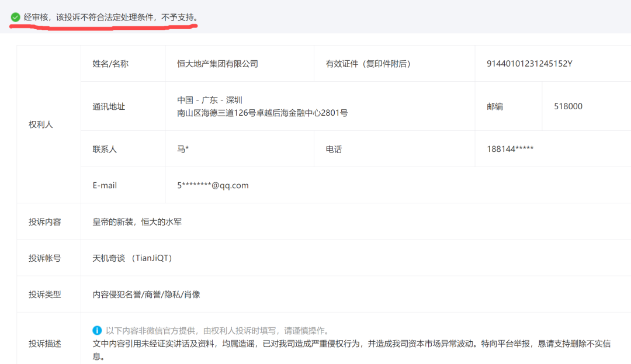This screenshot has width=631, height=364.
Task: Select account name 天机奇谈（TianJiQT）
Action: 133,258
